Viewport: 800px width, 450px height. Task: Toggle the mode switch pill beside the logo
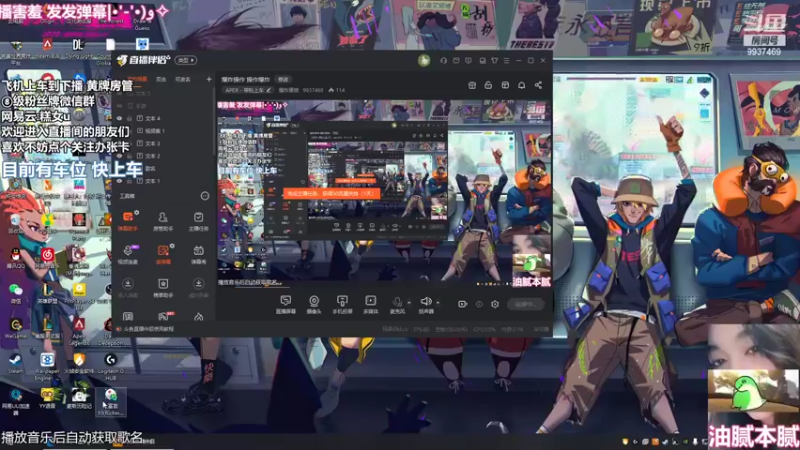click(x=186, y=60)
